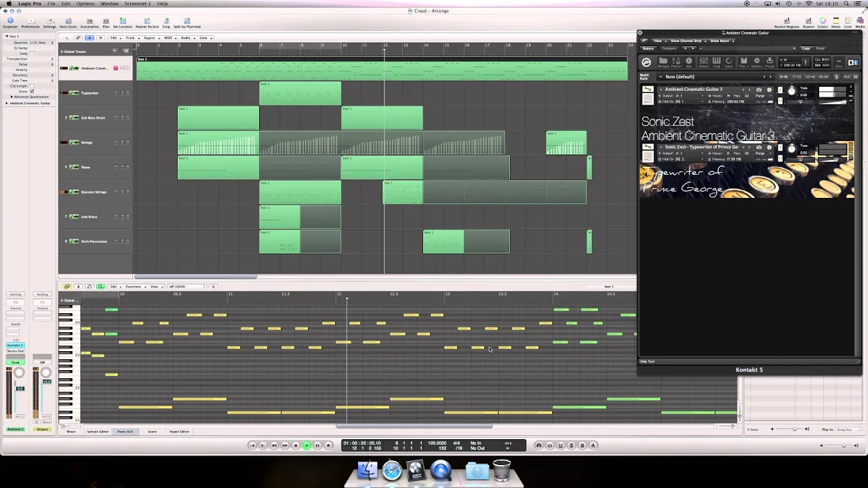Click the Record button in the transport
The image size is (868, 488).
pyautogui.click(x=328, y=445)
